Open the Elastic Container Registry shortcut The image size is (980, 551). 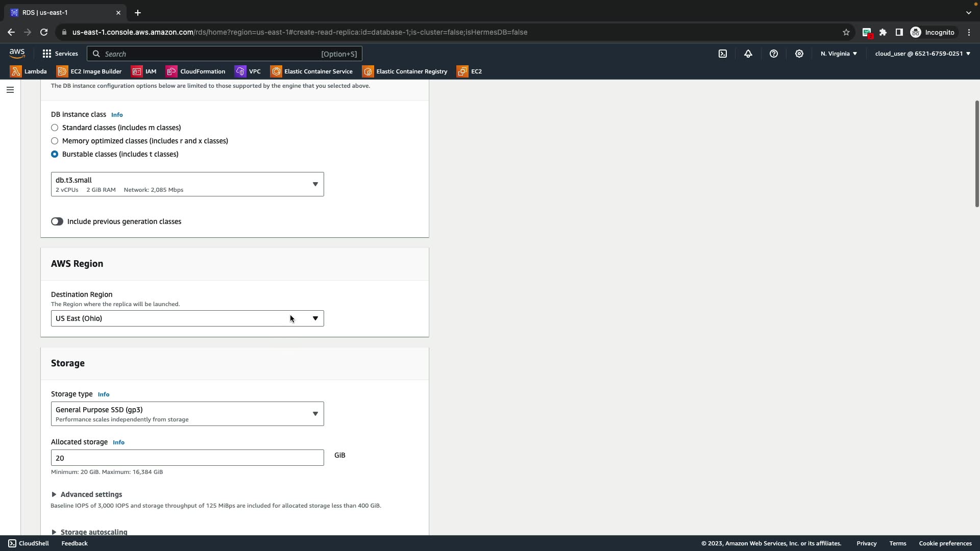coord(405,71)
